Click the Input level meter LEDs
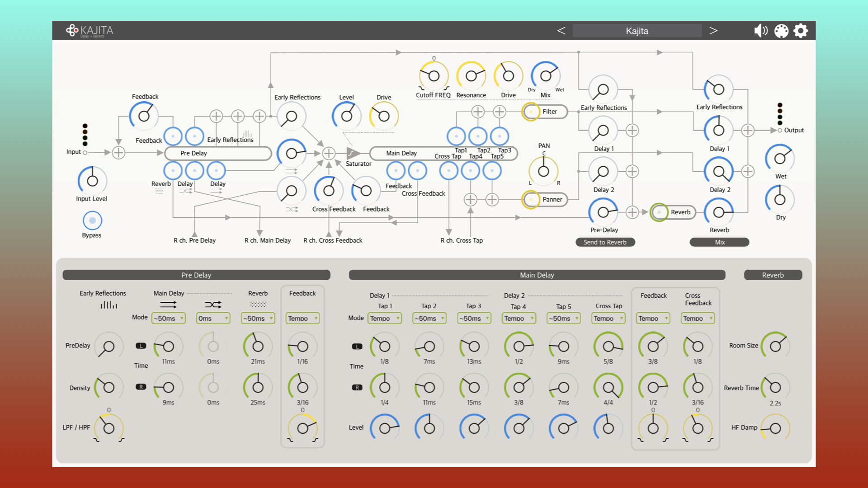 point(85,135)
